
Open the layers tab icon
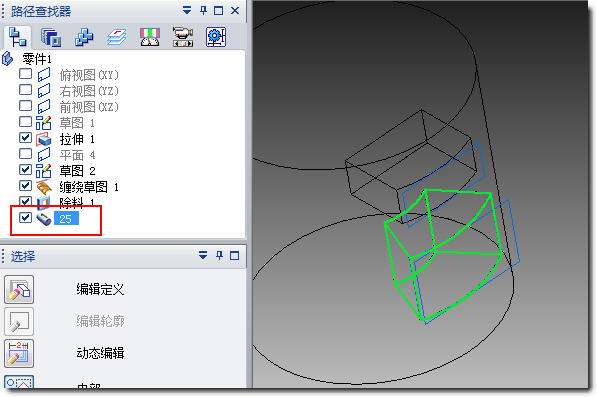tap(117, 37)
